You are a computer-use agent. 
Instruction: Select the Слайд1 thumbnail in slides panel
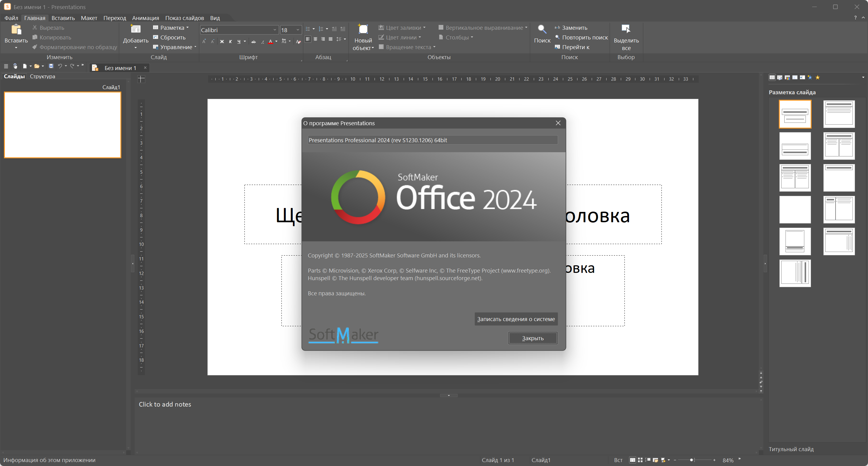point(63,125)
